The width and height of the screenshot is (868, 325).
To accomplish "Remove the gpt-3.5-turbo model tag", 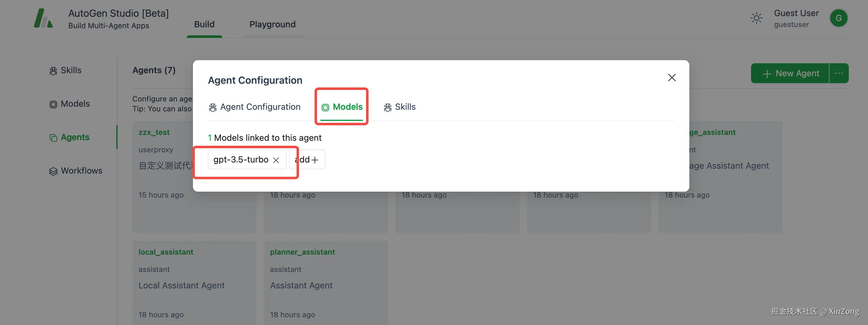I will click(x=276, y=160).
